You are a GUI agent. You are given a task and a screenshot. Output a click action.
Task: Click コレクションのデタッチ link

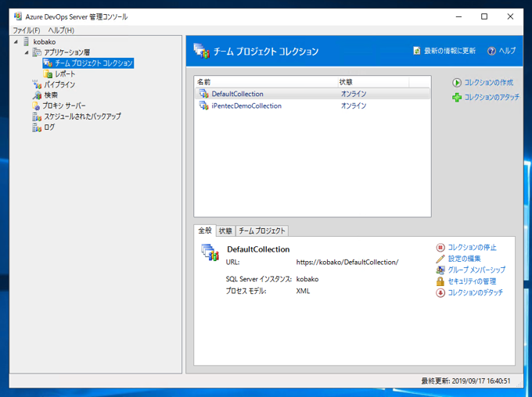click(x=476, y=292)
